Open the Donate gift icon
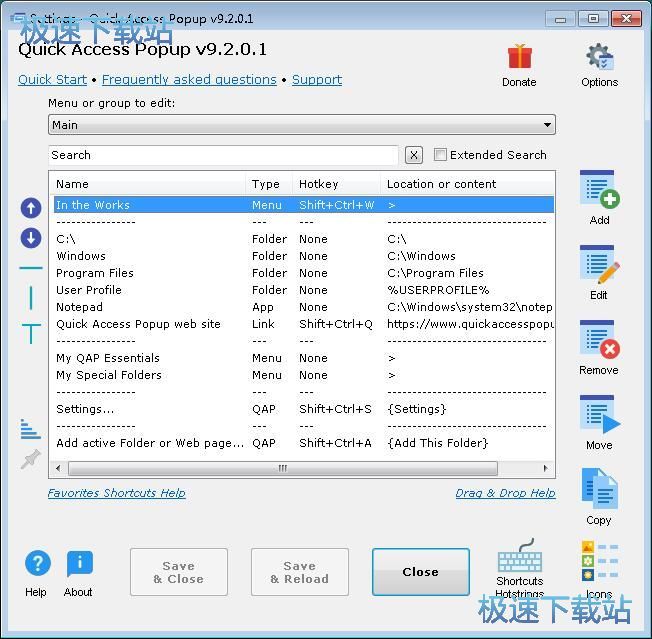Image resolution: width=652 pixels, height=639 pixels. pyautogui.click(x=519, y=57)
